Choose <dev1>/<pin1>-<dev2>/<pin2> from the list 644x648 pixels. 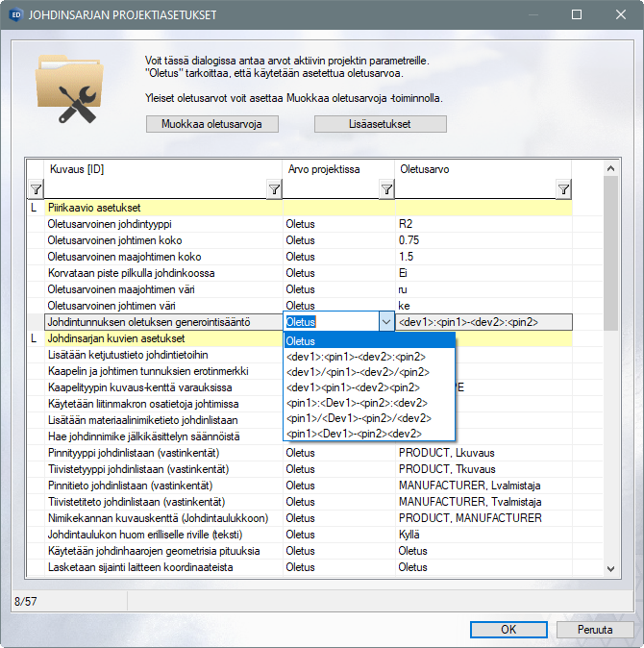356,372
